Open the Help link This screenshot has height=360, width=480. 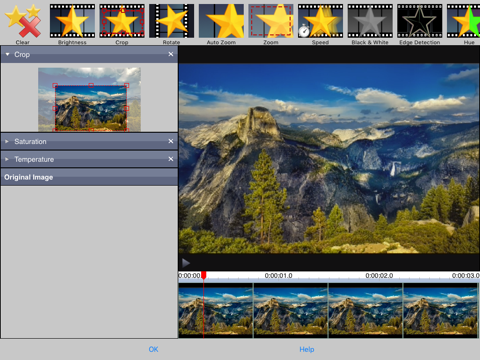(x=307, y=349)
